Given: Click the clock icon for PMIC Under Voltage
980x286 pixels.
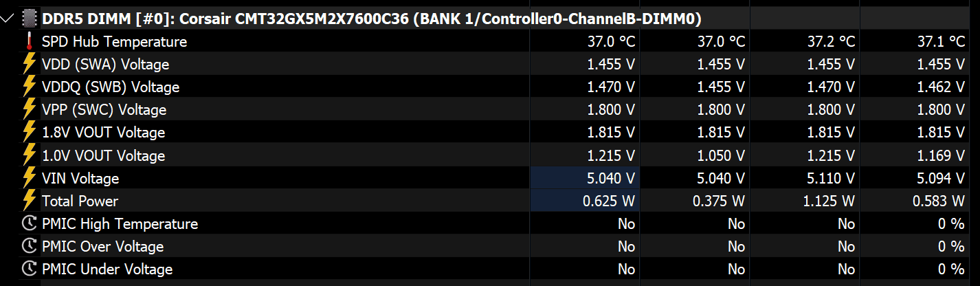Looking at the screenshot, I should click(x=30, y=269).
